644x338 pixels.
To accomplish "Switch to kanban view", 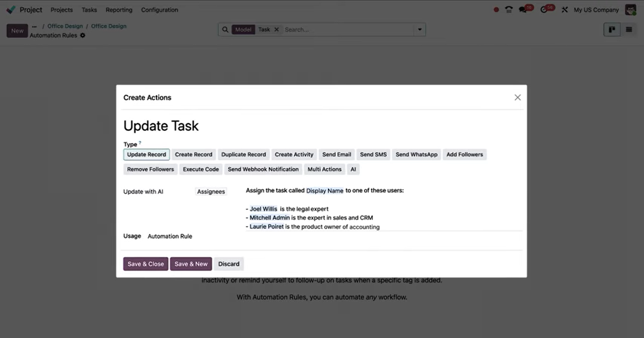I will click(612, 30).
